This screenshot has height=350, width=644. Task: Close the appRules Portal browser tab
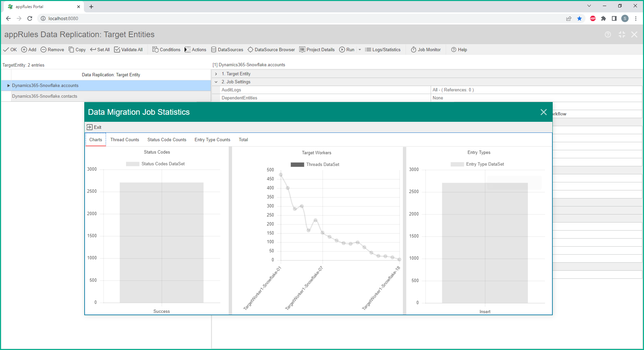(79, 7)
